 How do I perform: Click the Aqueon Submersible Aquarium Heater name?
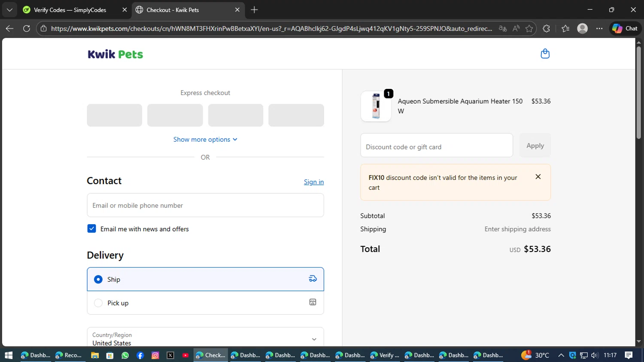460,106
